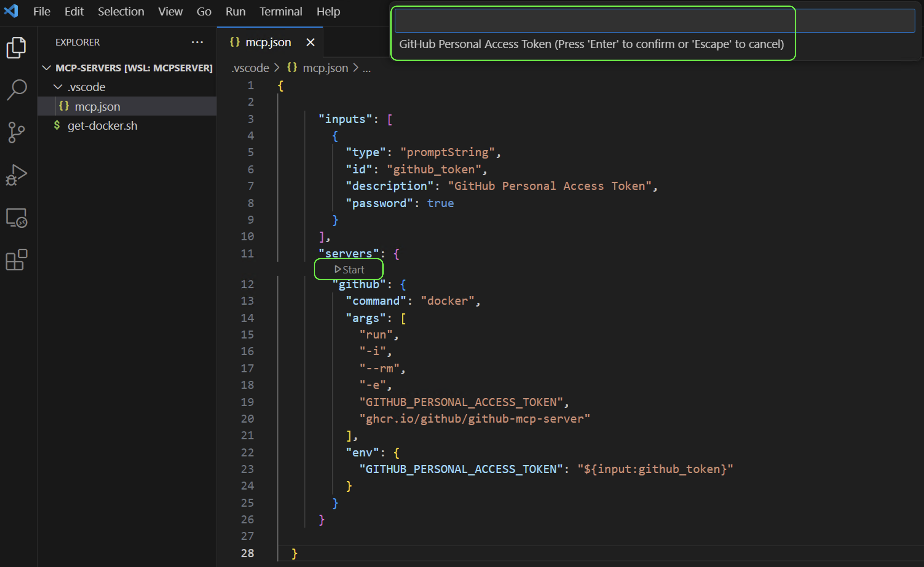Image resolution: width=924 pixels, height=567 pixels.
Task: Open the Source Control view
Action: pyautogui.click(x=17, y=132)
